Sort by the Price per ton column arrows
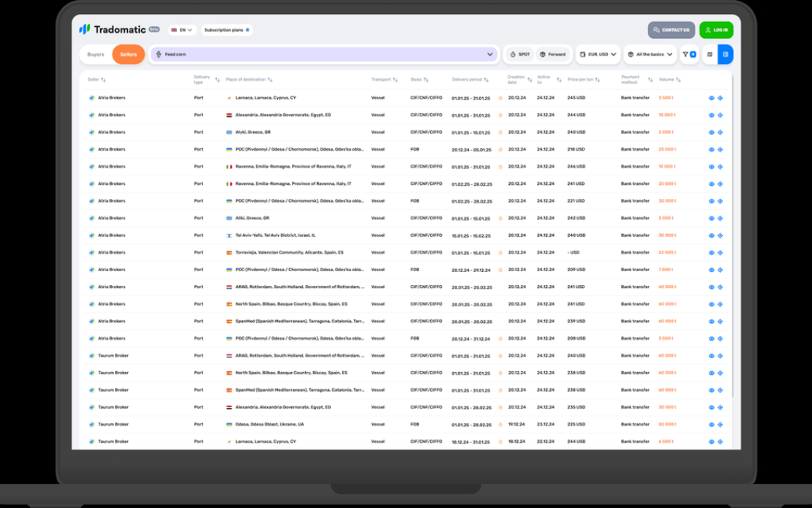Screen dimensions: 812x508 point(598,80)
